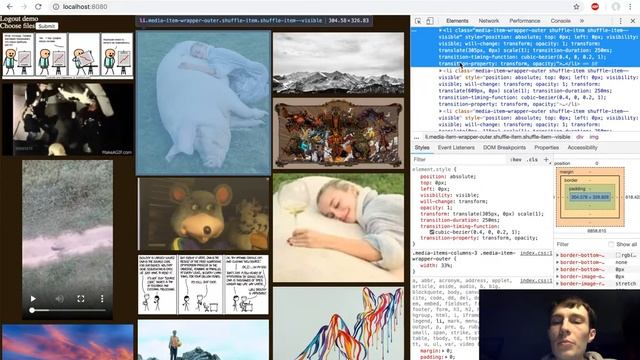
Task: Open index.css:1 link beside media-items-columns-3 rule
Action: pos(536,253)
